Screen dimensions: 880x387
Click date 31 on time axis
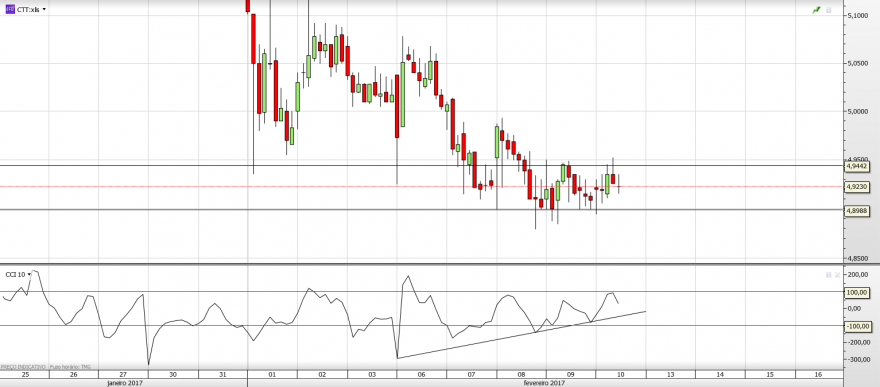222,374
